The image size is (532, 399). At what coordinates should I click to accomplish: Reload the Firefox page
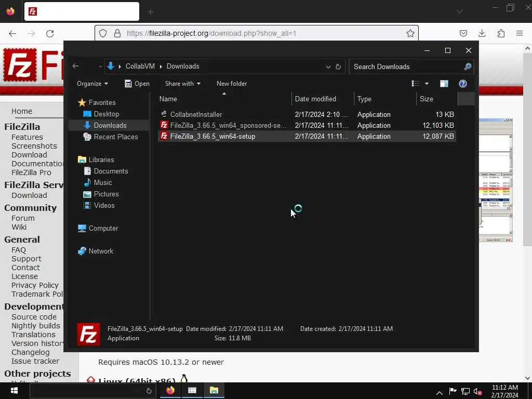click(x=50, y=33)
